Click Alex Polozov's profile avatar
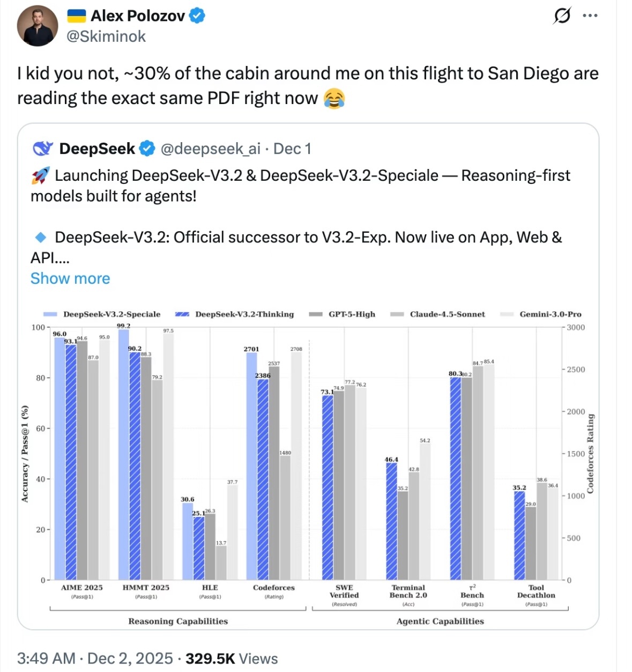The image size is (632, 672). coord(37,25)
